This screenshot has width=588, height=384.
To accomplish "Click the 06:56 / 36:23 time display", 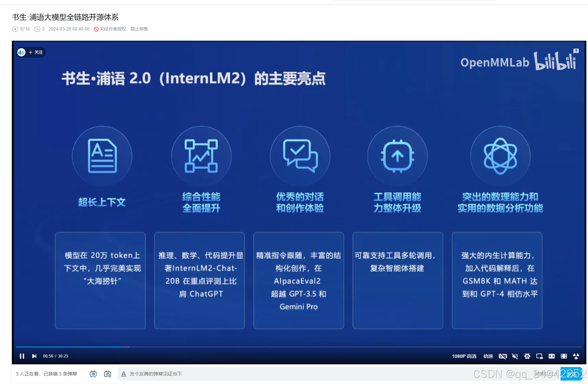I will [x=56, y=356].
